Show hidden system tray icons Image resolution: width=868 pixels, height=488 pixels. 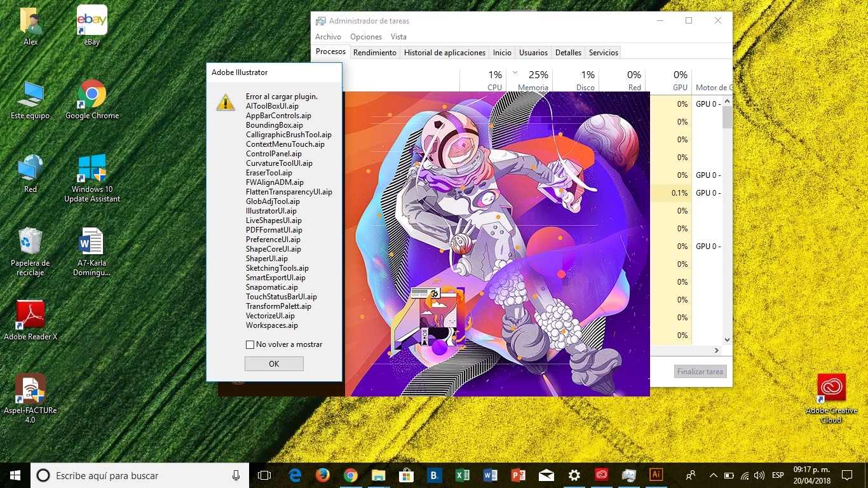click(713, 475)
